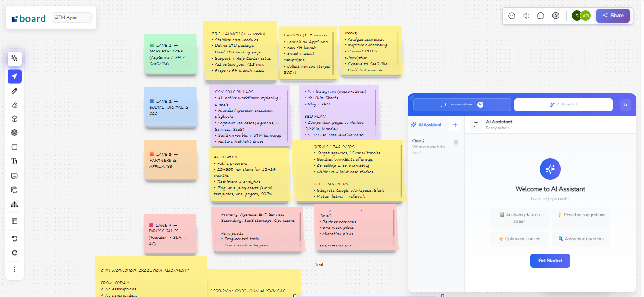Screen dimensions: 644x297
Task: Open emoji reactions in the top toolbar
Action: 511,15
